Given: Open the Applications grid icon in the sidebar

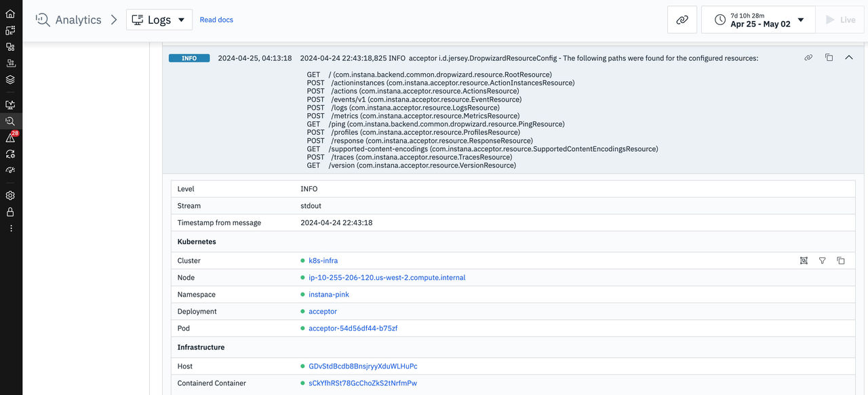Looking at the screenshot, I should click(10, 47).
